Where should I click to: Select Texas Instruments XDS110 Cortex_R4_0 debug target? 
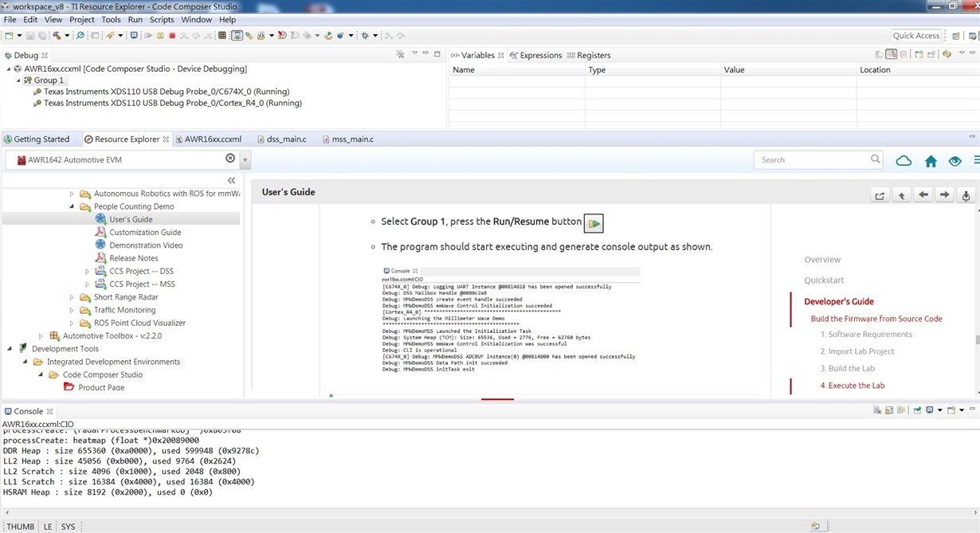172,103
